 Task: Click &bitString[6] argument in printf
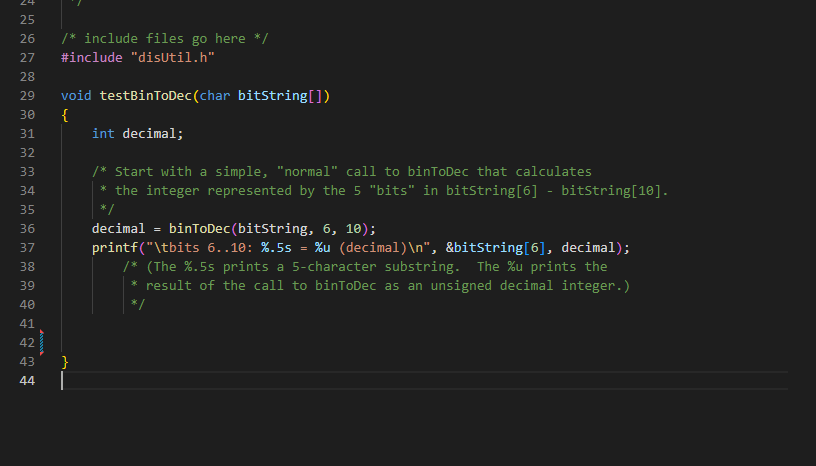(x=496, y=248)
